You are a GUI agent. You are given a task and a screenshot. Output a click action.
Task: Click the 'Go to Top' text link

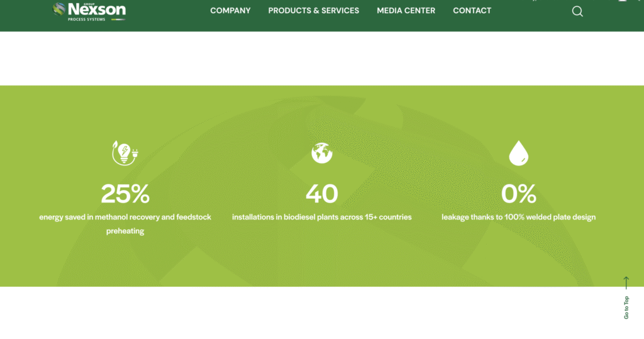click(x=626, y=308)
